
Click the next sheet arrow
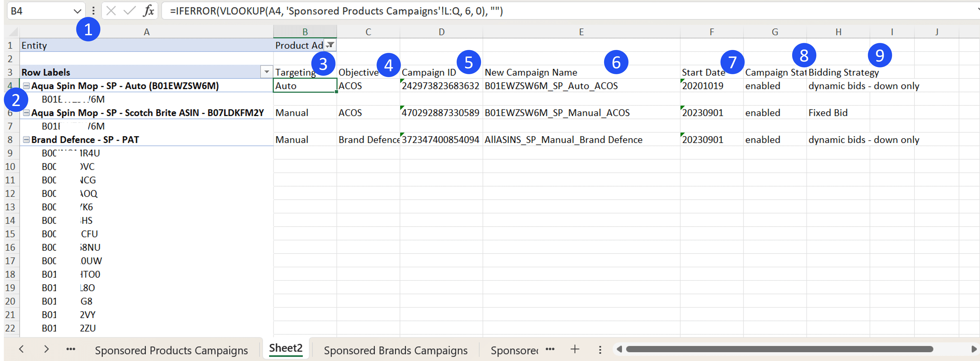point(46,349)
